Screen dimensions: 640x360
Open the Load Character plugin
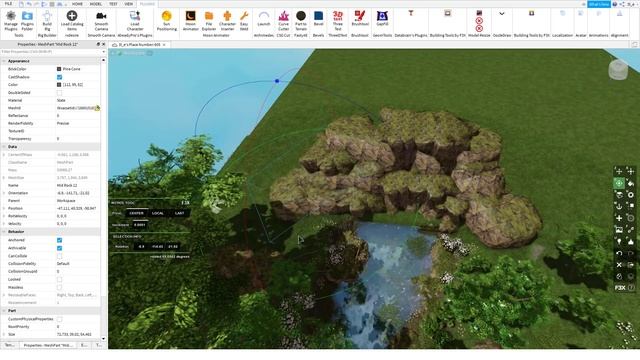tap(135, 20)
